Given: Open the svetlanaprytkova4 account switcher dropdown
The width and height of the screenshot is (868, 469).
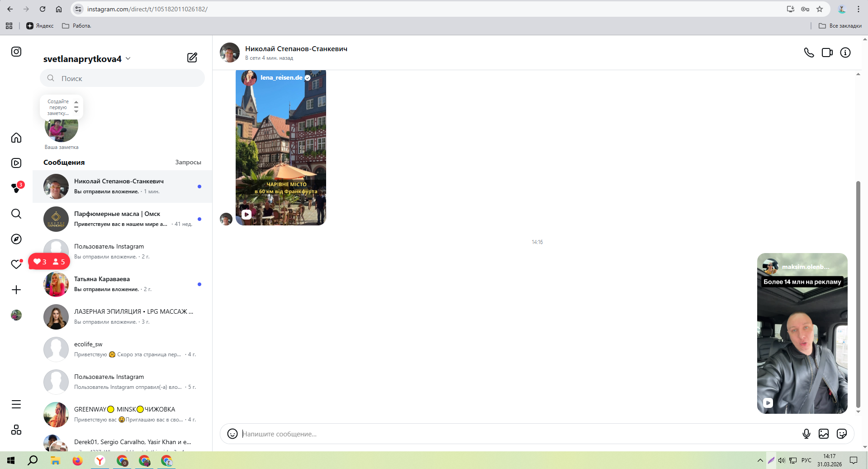Looking at the screenshot, I should 87,59.
